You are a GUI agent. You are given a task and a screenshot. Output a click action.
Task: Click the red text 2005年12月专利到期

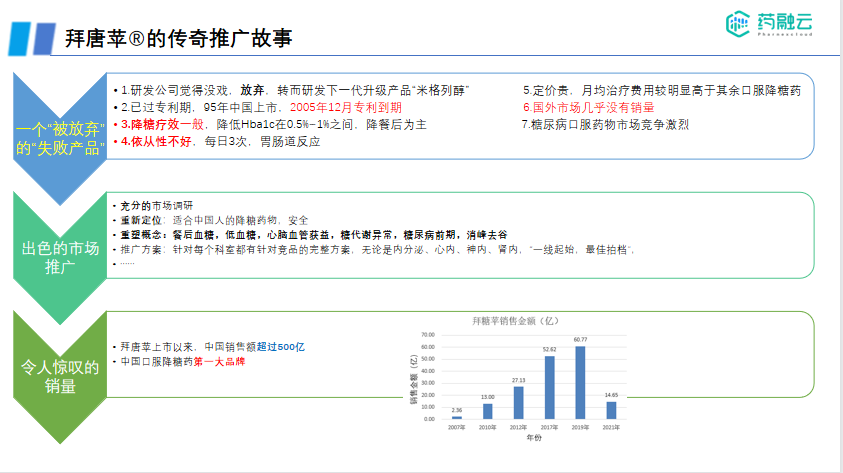coord(346,108)
